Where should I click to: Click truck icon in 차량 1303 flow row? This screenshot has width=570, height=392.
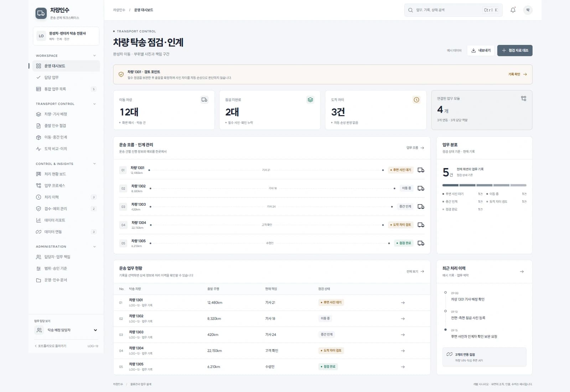pos(421,207)
